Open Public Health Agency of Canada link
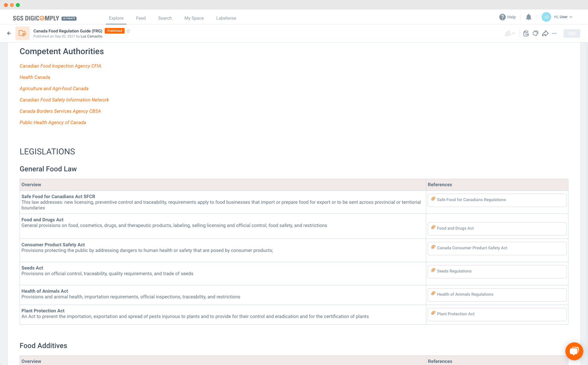This screenshot has height=365, width=588. tap(53, 123)
